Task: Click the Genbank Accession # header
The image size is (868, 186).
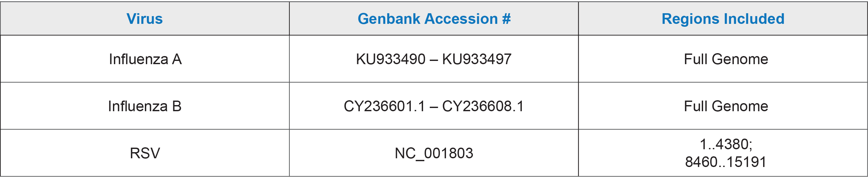Action: [x=434, y=19]
